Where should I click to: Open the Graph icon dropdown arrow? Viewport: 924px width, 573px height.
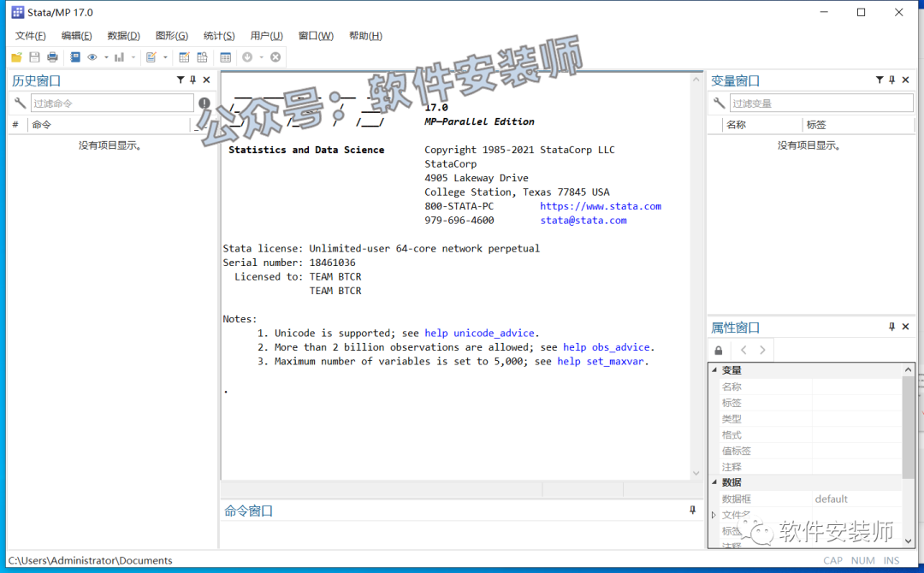[133, 57]
